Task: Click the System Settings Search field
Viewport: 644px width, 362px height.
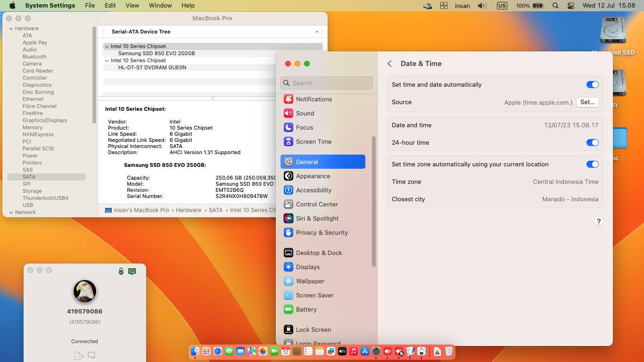Action: pyautogui.click(x=326, y=83)
